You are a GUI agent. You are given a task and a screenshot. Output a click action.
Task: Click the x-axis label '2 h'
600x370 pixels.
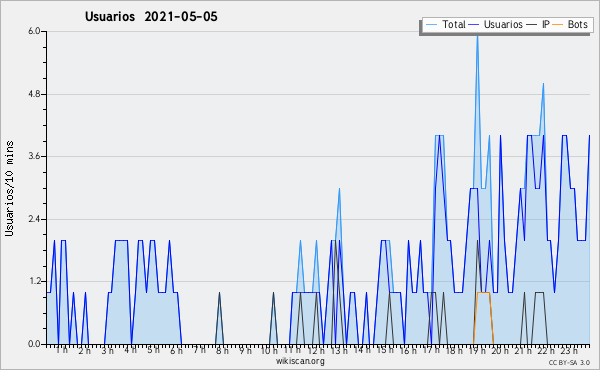84,350
